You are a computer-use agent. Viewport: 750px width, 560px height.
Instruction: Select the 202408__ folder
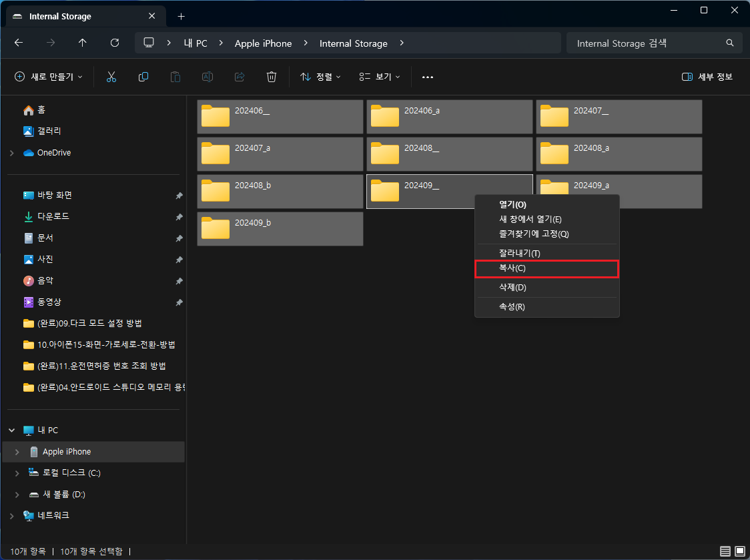point(450,154)
